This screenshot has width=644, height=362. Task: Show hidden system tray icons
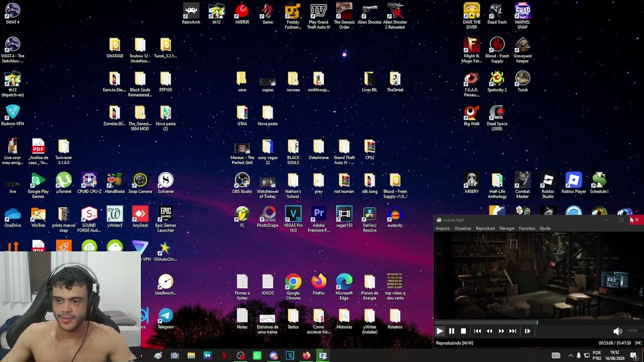[x=571, y=356]
